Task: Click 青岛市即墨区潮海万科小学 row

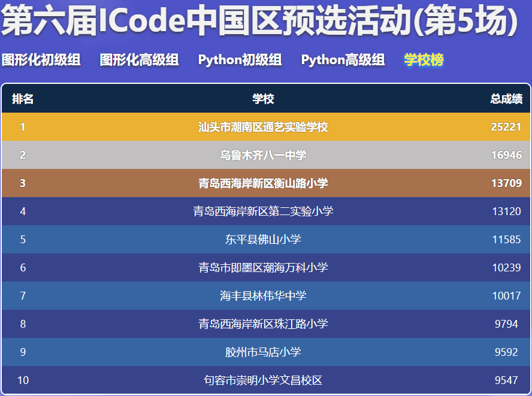Action: 265,267
